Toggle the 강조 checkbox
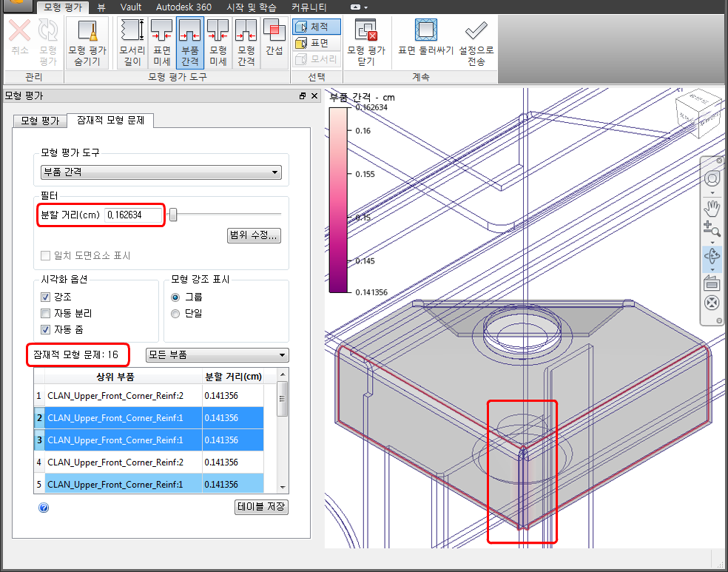Image resolution: width=728 pixels, height=572 pixels. (46, 297)
